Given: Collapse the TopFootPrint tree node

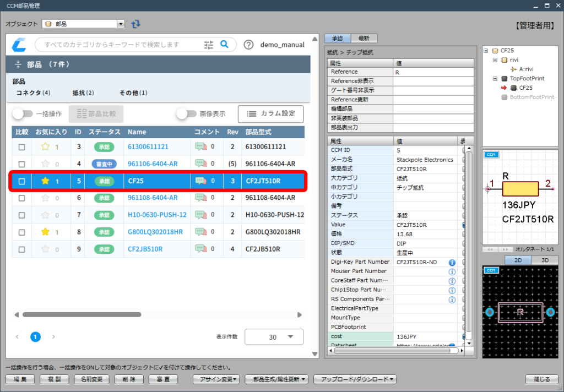Looking at the screenshot, I should [x=495, y=78].
